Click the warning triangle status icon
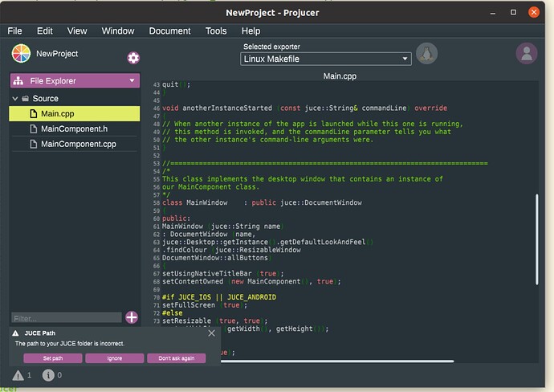Viewport: 554px width, 392px height. pos(18,375)
